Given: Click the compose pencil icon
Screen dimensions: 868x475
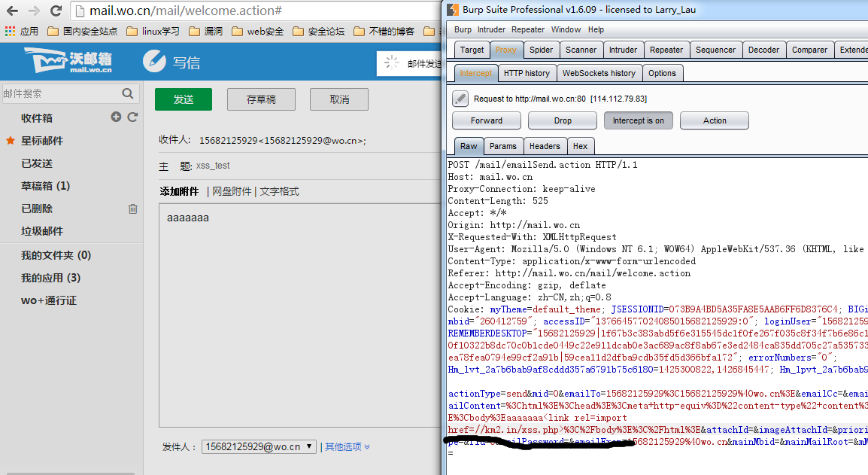Looking at the screenshot, I should pos(154,61).
